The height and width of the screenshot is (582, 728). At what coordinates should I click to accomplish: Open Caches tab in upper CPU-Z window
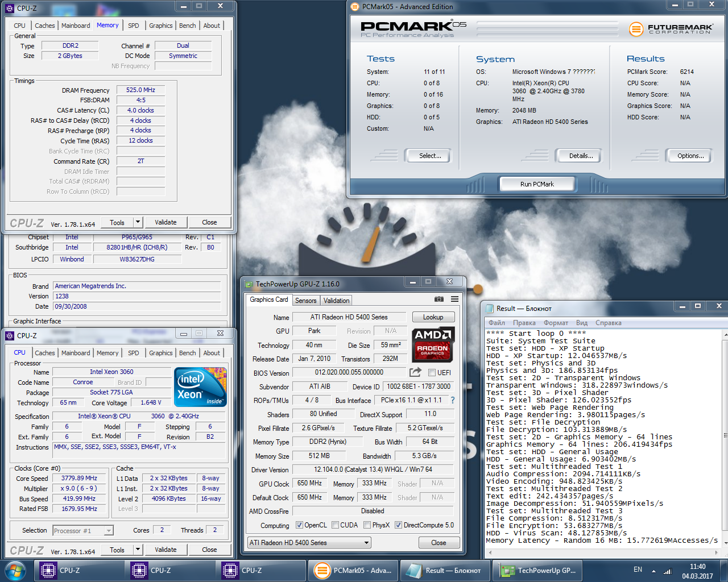[45, 26]
